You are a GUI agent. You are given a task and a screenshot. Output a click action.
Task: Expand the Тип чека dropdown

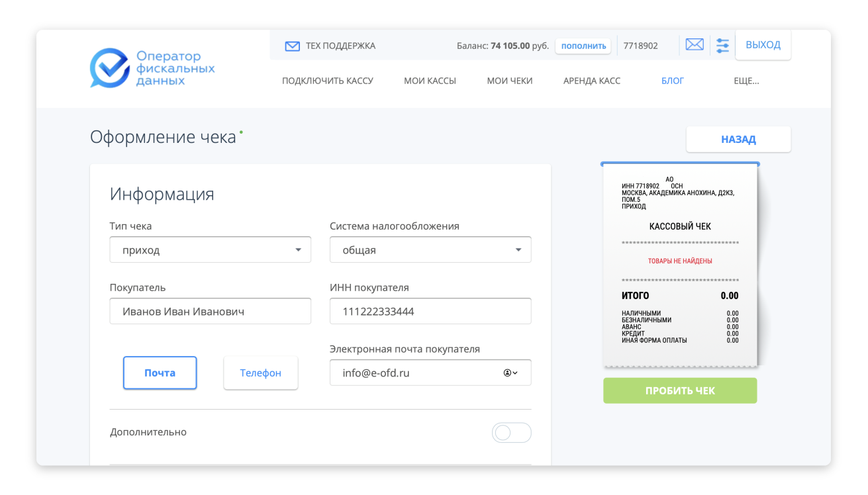coord(210,250)
